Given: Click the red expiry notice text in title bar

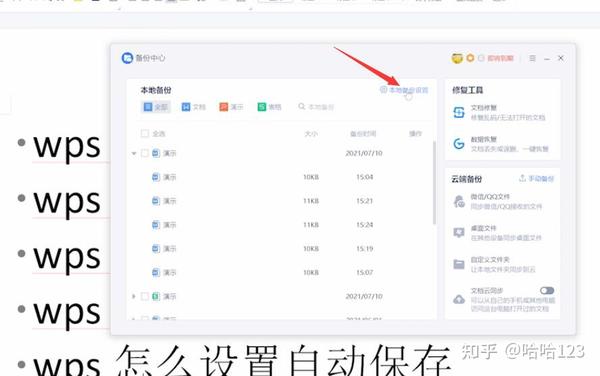Looking at the screenshot, I should pyautogui.click(x=500, y=58).
